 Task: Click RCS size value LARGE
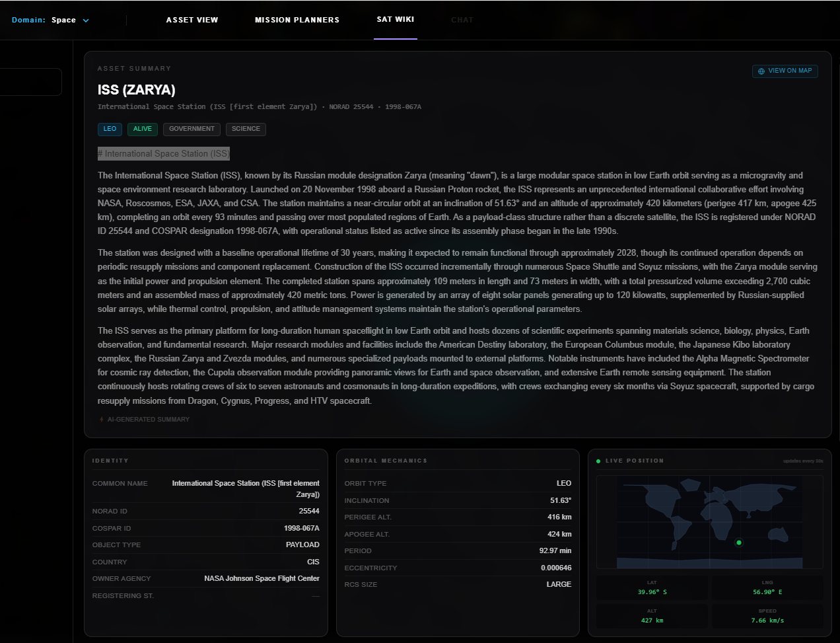pyautogui.click(x=559, y=584)
